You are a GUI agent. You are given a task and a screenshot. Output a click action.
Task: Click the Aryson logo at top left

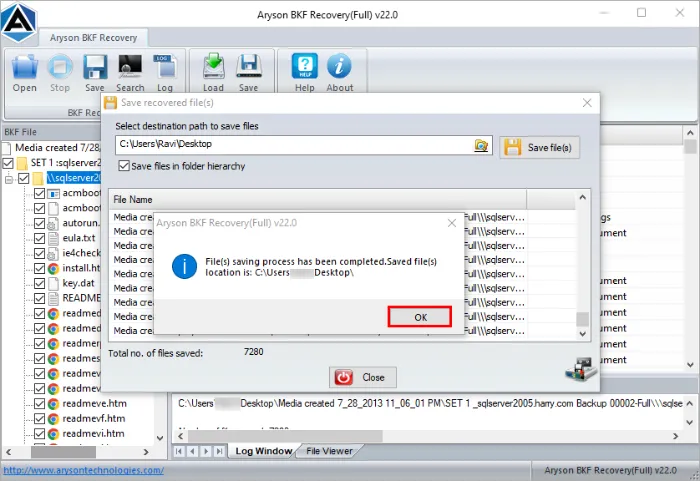click(x=19, y=22)
